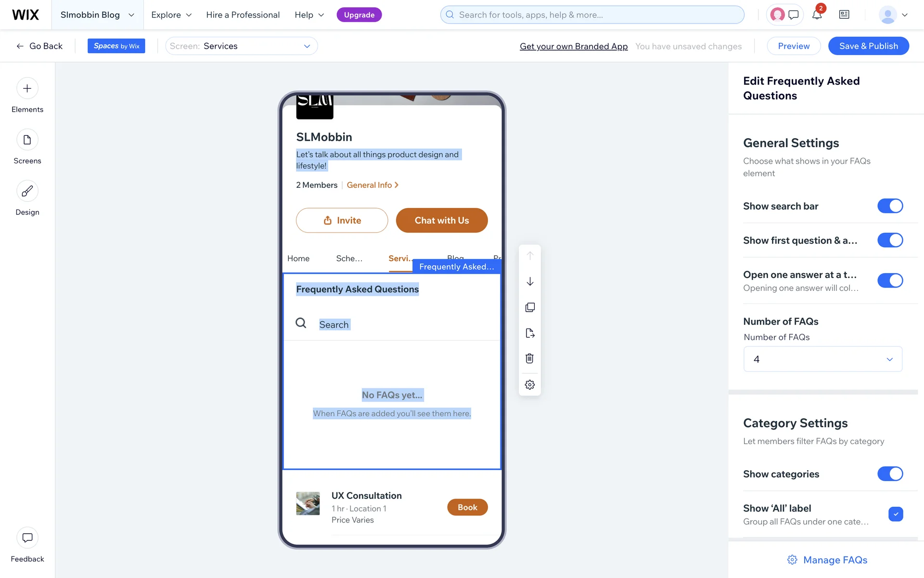Expand the Number of FAQs dropdown

pyautogui.click(x=822, y=359)
